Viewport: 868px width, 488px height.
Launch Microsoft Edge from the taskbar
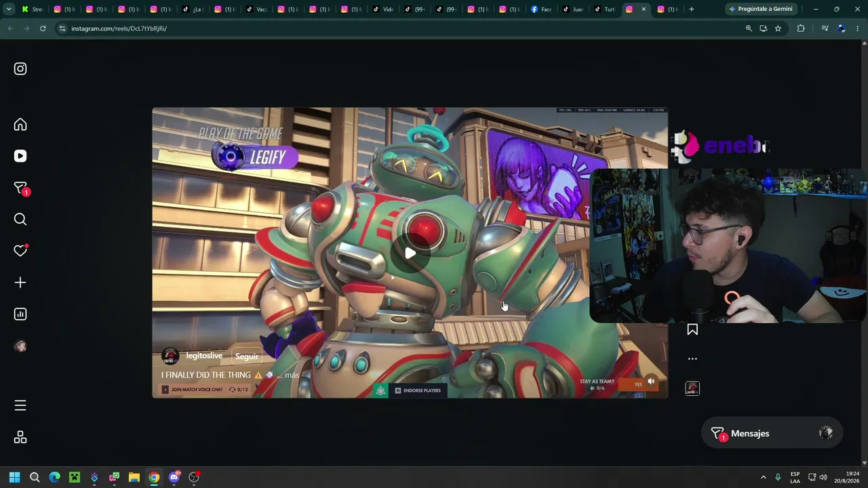pos(55,477)
